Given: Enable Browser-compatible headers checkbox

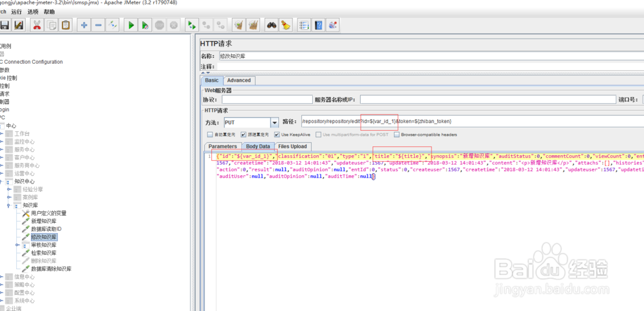Looking at the screenshot, I should (x=397, y=135).
